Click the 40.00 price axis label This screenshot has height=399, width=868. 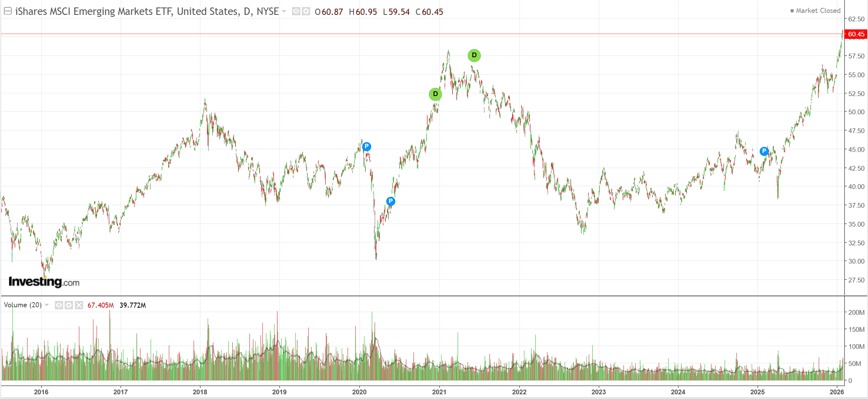[856, 187]
